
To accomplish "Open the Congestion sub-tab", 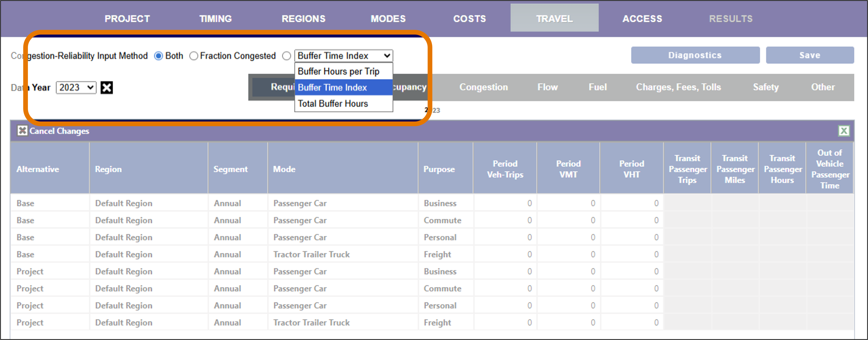I will [x=483, y=87].
